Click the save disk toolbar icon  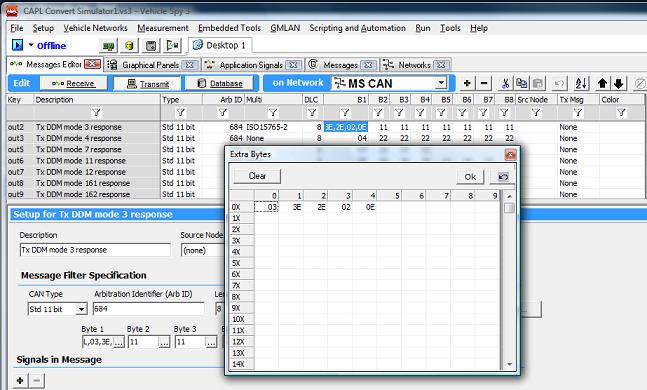(151, 46)
